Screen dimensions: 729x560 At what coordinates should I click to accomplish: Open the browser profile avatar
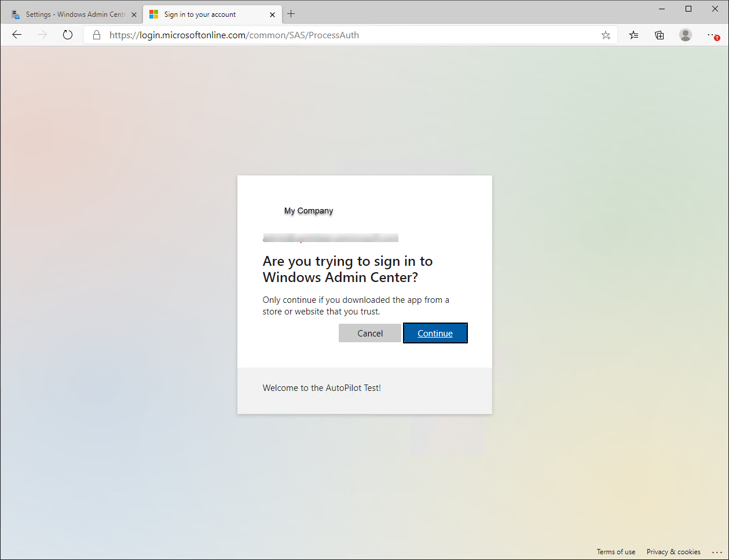[686, 35]
